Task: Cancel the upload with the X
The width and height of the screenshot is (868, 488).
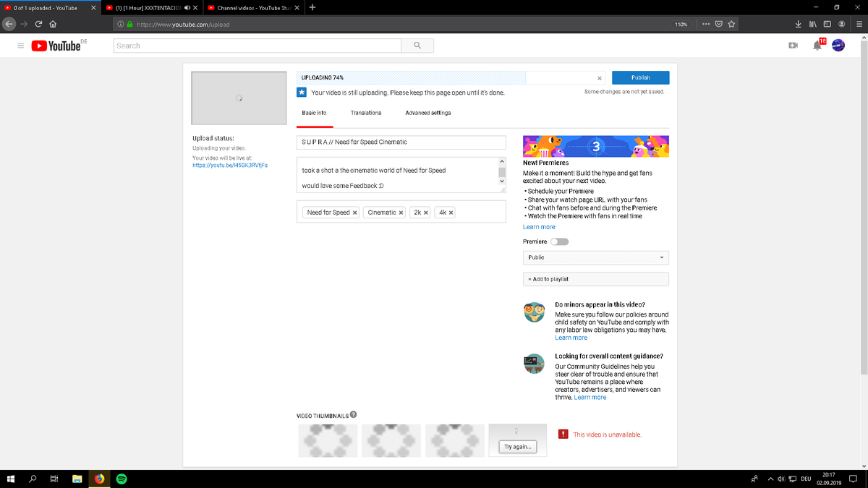Action: [x=600, y=77]
